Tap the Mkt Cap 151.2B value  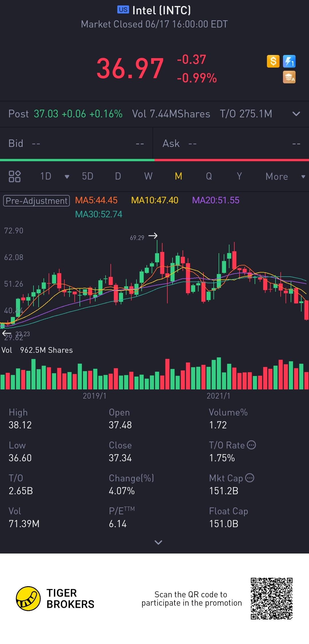[x=224, y=491]
